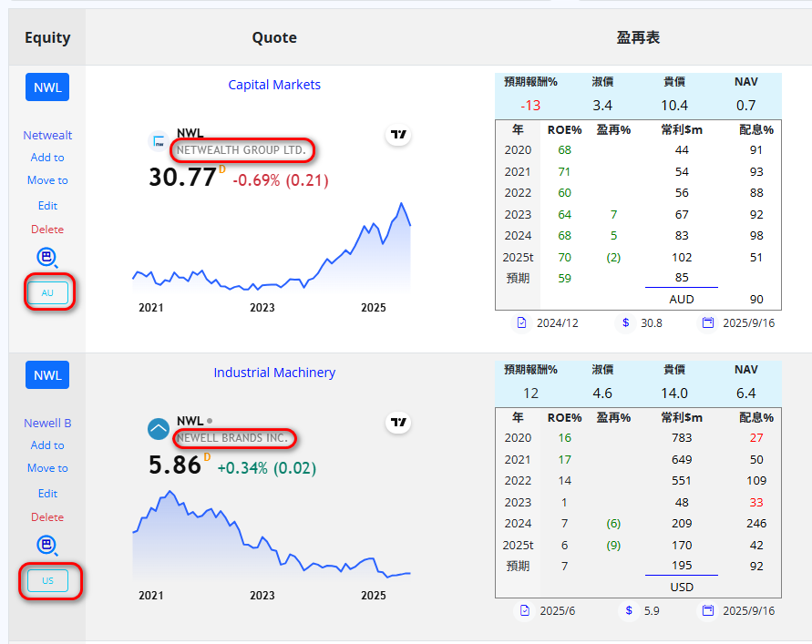Screen dimensions: 812x644
Task: Click the Netwealth NAV value 0.7
Action: coord(745,106)
